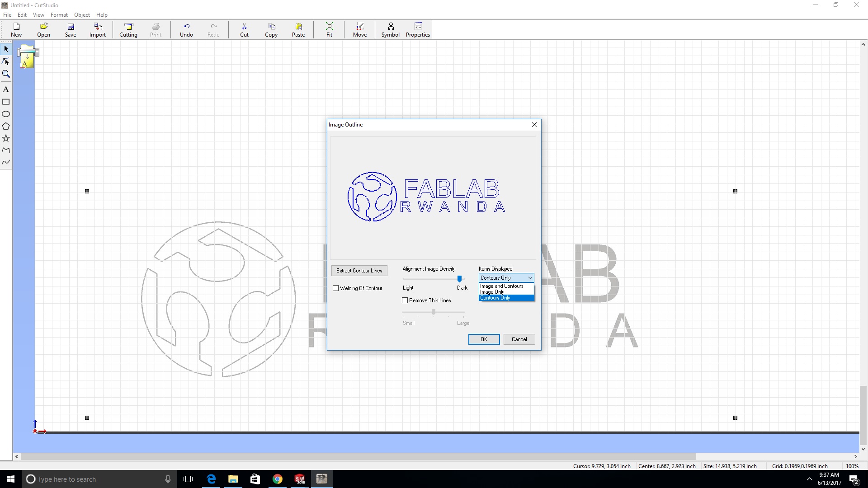Close the Image Outline dialog
The image size is (868, 488).
click(x=534, y=125)
